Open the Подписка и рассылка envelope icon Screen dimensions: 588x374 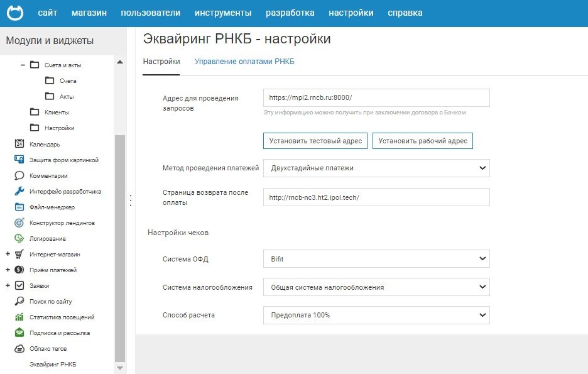tap(19, 333)
